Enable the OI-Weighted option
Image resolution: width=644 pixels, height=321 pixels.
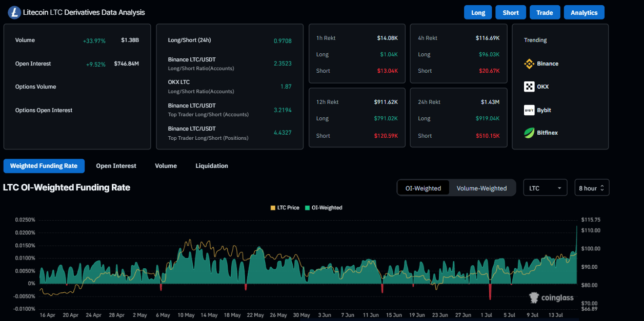(423, 188)
